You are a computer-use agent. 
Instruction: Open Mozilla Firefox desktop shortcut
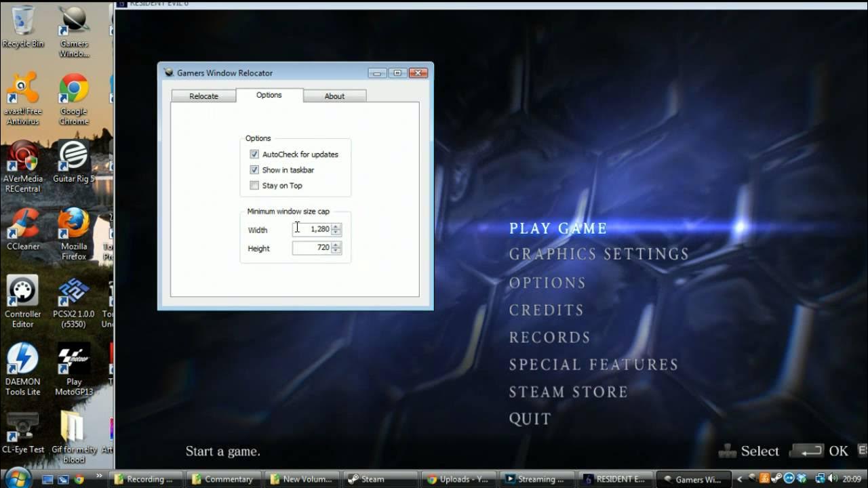click(74, 235)
